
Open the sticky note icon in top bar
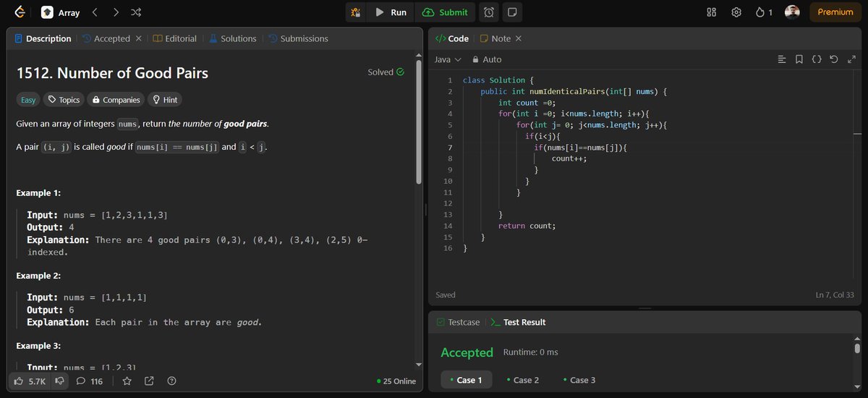(x=512, y=12)
